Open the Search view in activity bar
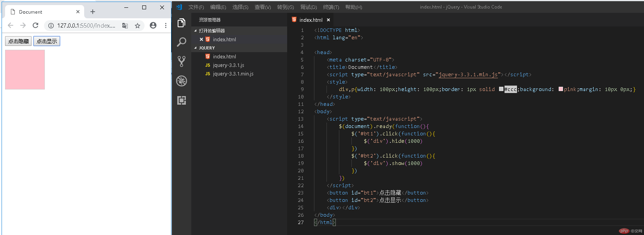Image resolution: width=644 pixels, height=235 pixels. [181, 42]
